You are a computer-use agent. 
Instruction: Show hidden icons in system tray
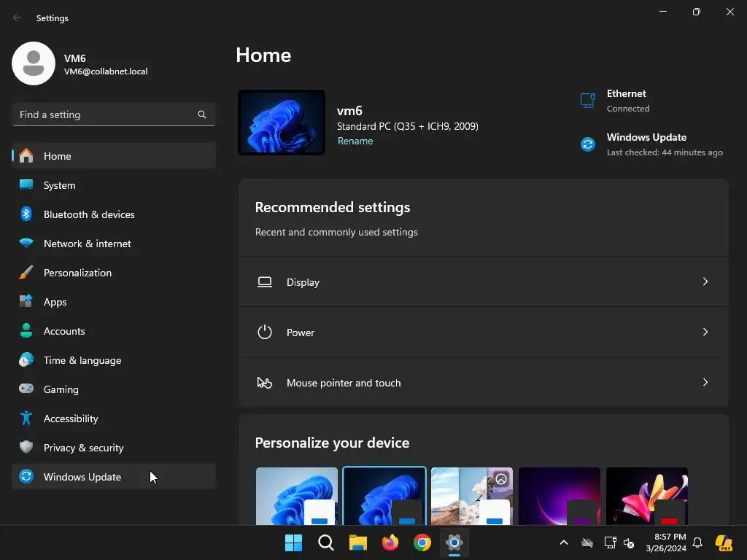tap(564, 542)
